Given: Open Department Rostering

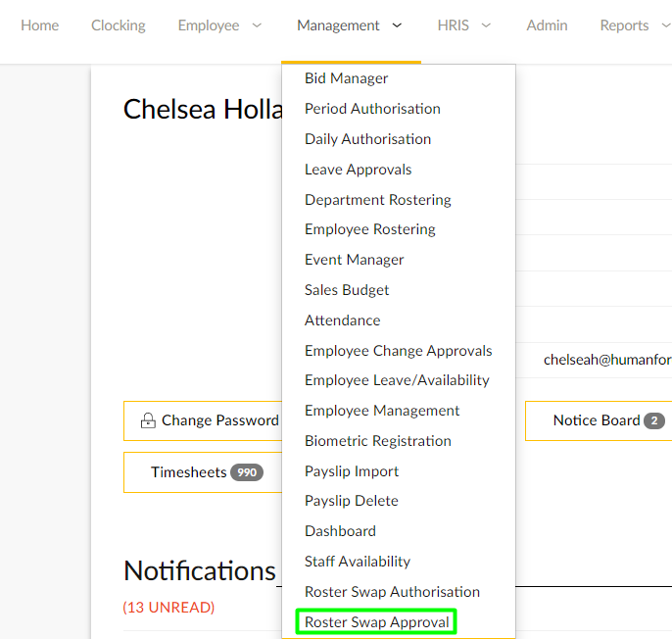Looking at the screenshot, I should pyautogui.click(x=377, y=200).
